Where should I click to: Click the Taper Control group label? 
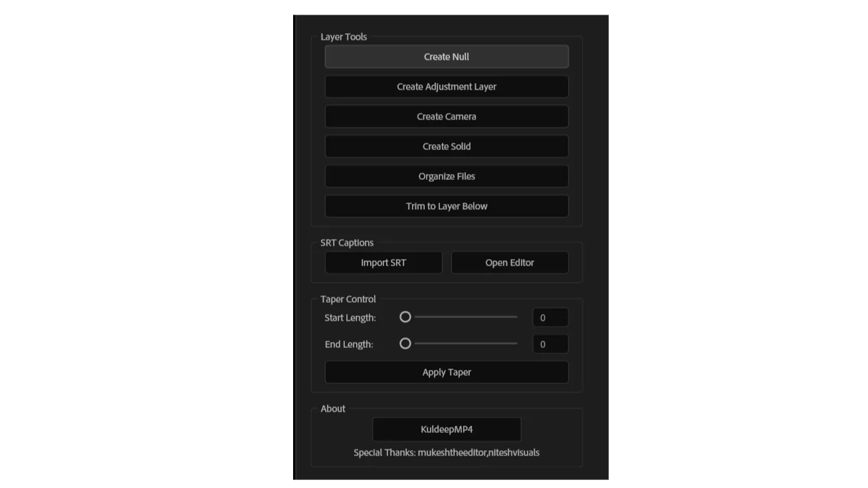pos(348,299)
